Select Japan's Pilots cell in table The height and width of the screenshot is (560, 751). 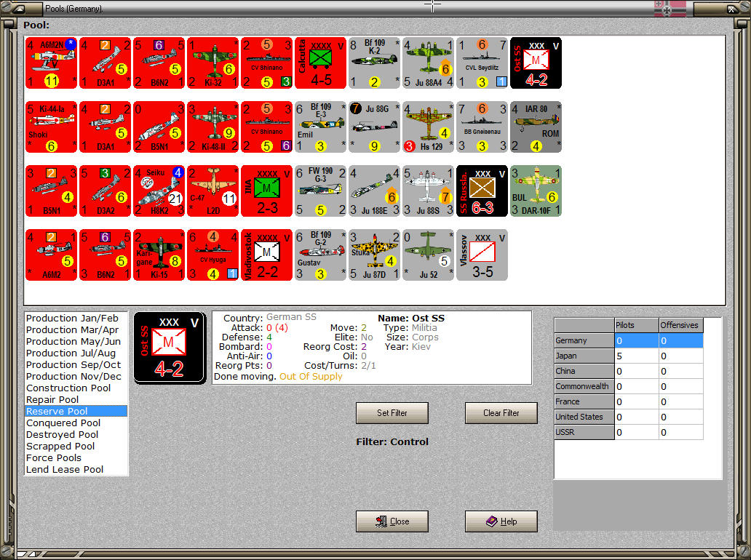pyautogui.click(x=637, y=356)
